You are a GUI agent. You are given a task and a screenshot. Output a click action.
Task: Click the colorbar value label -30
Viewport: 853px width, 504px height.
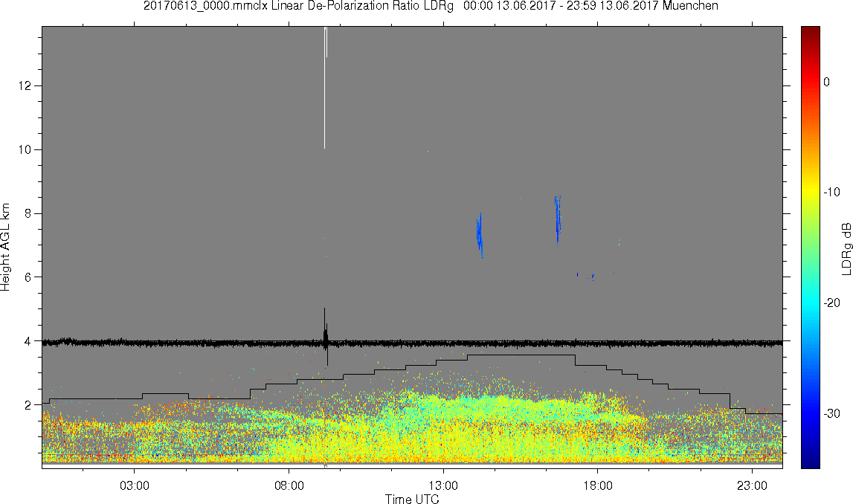(831, 414)
